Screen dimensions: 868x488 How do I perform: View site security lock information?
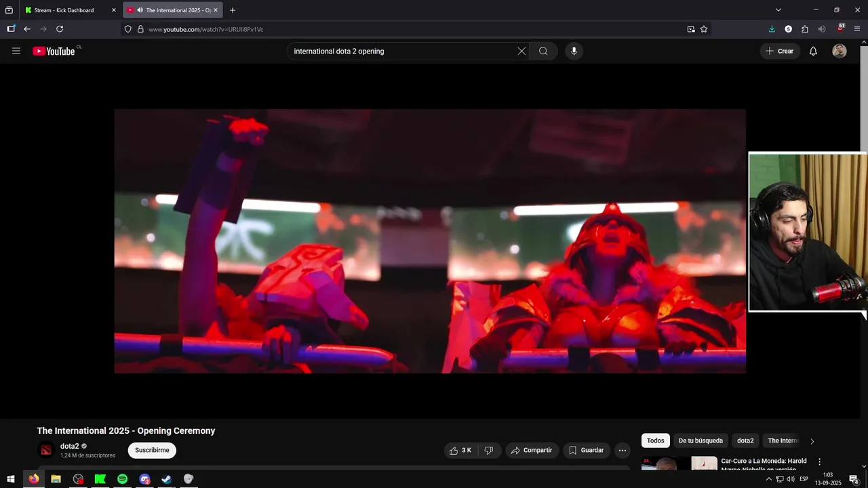pyautogui.click(x=140, y=29)
